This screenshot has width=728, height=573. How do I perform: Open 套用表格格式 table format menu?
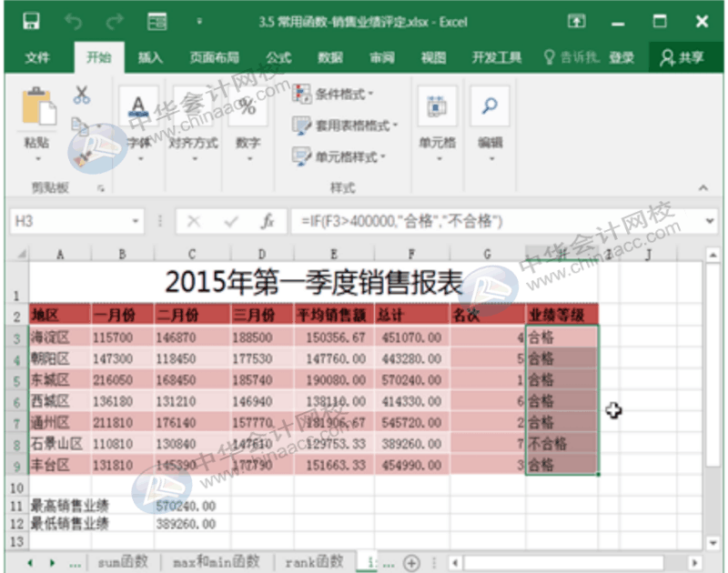coord(345,126)
